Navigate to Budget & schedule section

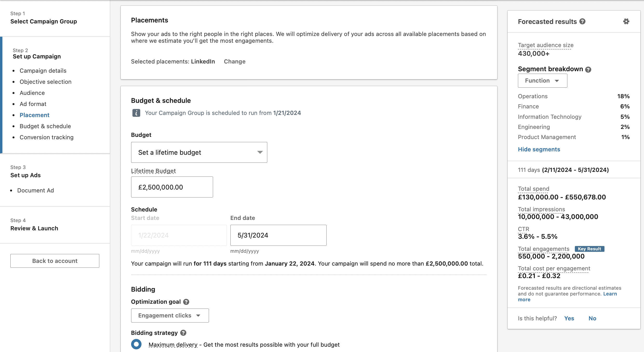click(45, 126)
